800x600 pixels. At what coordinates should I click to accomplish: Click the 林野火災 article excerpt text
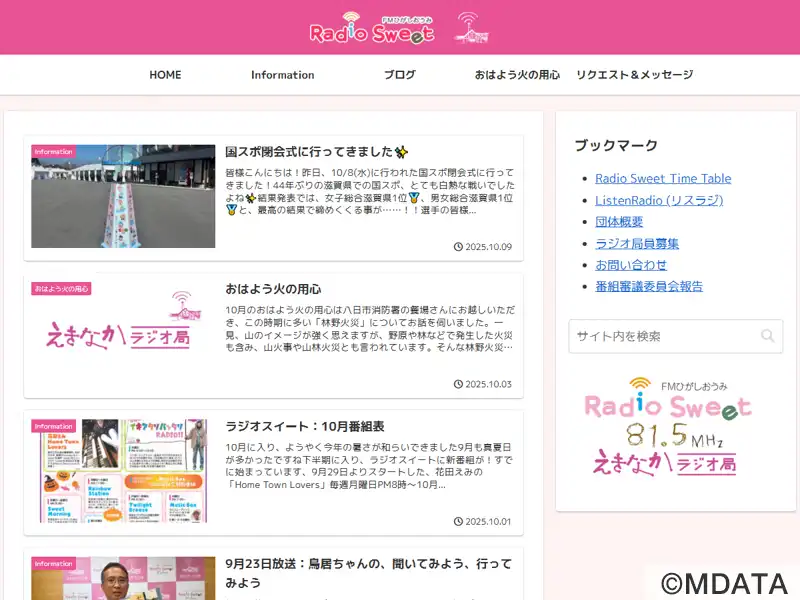point(370,329)
